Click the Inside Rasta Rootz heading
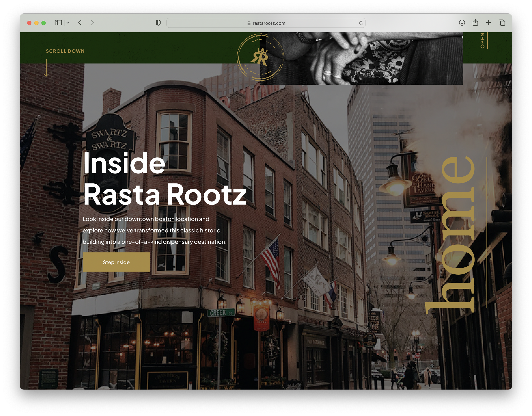532x416 pixels. pyautogui.click(x=164, y=179)
